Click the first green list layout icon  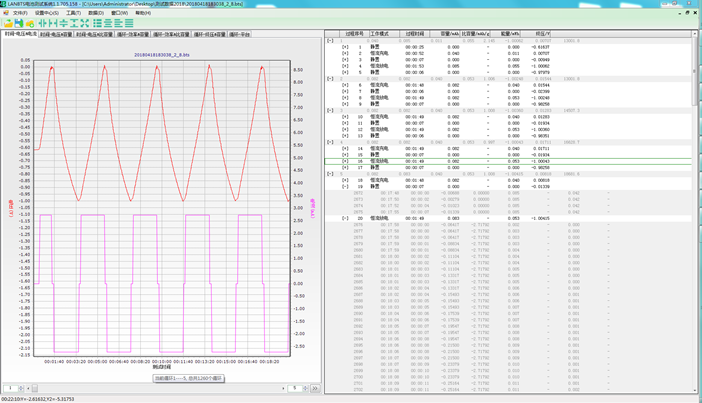[x=97, y=23]
